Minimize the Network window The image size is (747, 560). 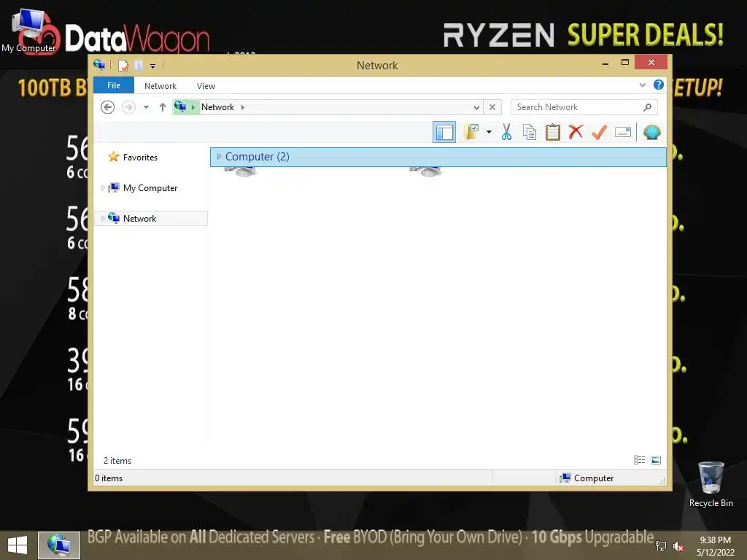605,63
